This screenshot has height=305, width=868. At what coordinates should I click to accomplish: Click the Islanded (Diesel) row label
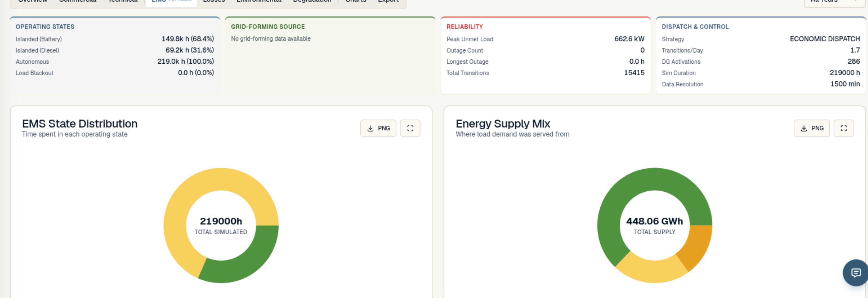[x=37, y=50]
